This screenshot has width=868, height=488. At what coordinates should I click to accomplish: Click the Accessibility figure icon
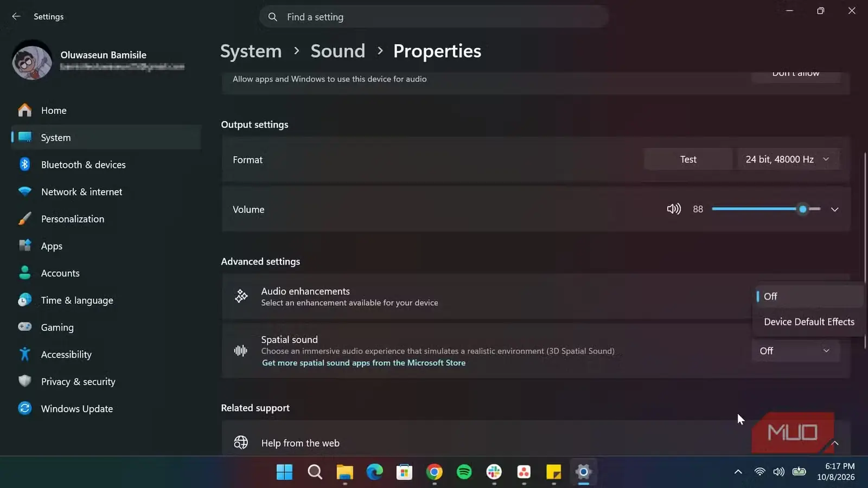point(24,354)
